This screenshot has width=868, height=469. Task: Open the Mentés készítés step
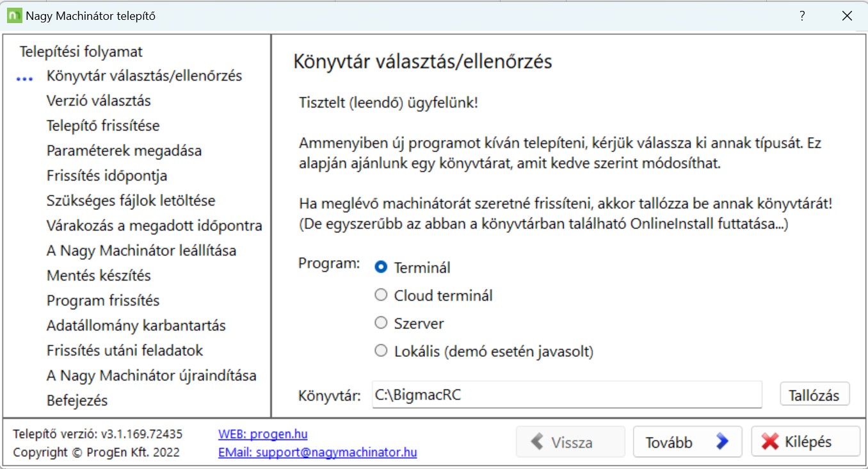pos(99,276)
